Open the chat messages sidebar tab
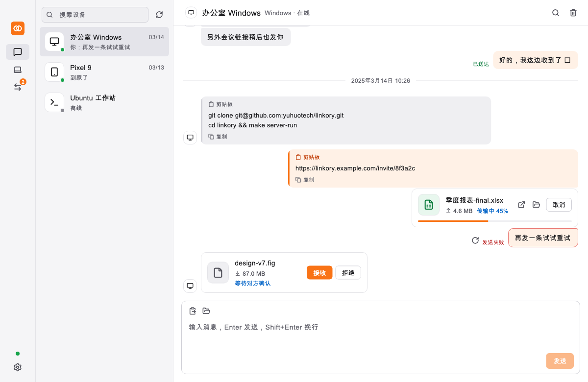Viewport: 588px width, 382px height. tap(18, 52)
